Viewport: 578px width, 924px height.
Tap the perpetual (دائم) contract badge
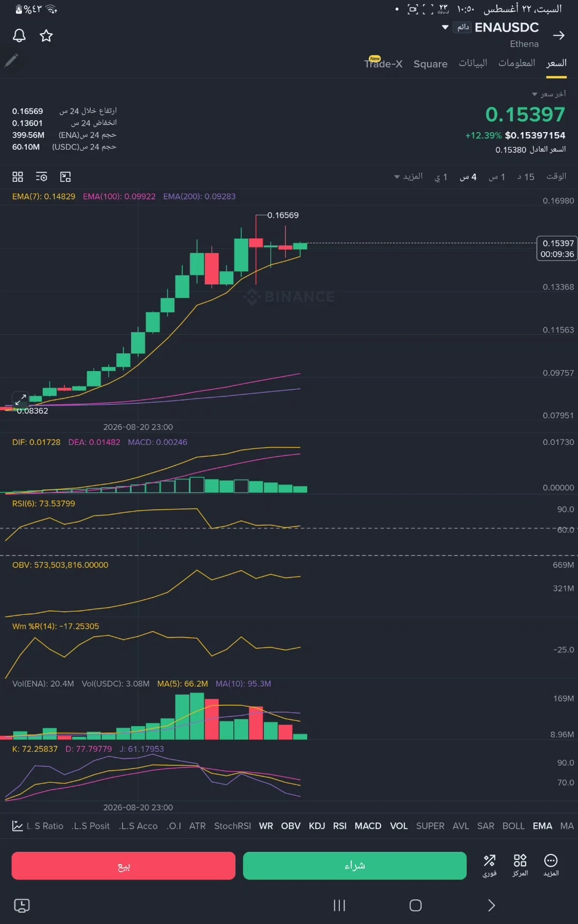click(462, 27)
